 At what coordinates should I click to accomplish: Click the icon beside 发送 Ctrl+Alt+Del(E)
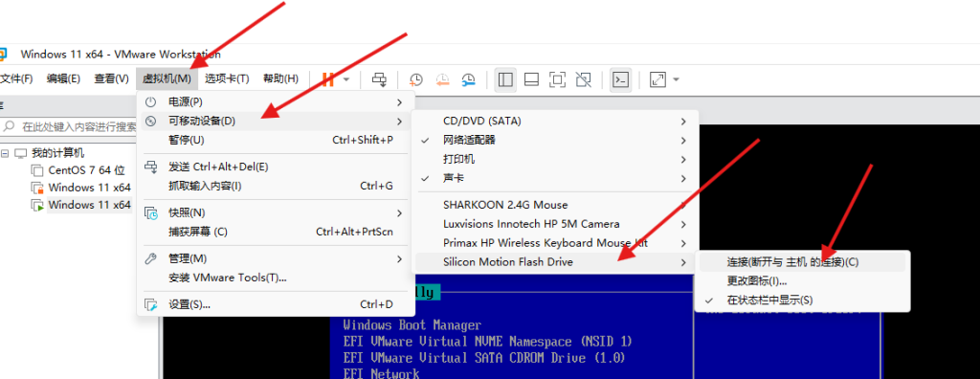[150, 167]
